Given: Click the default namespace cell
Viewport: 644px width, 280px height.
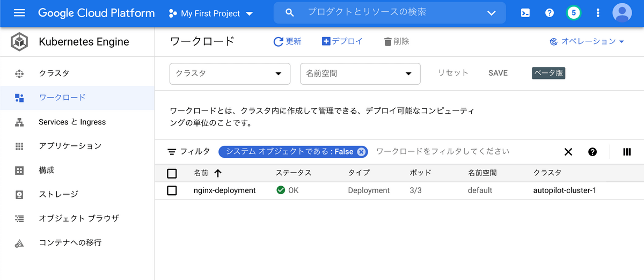Looking at the screenshot, I should tap(480, 190).
